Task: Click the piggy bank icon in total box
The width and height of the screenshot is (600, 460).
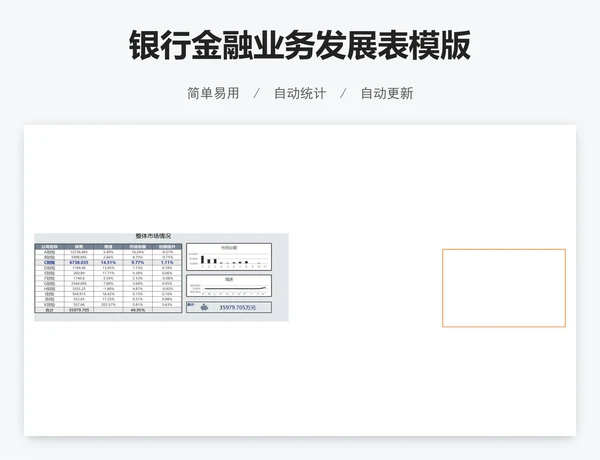Action: (x=204, y=307)
